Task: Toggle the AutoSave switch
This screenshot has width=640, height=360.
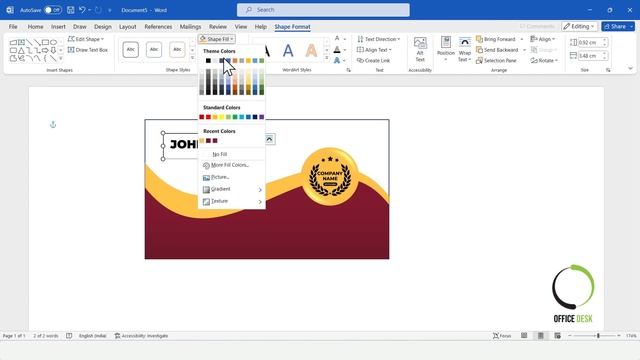Action: [x=53, y=10]
